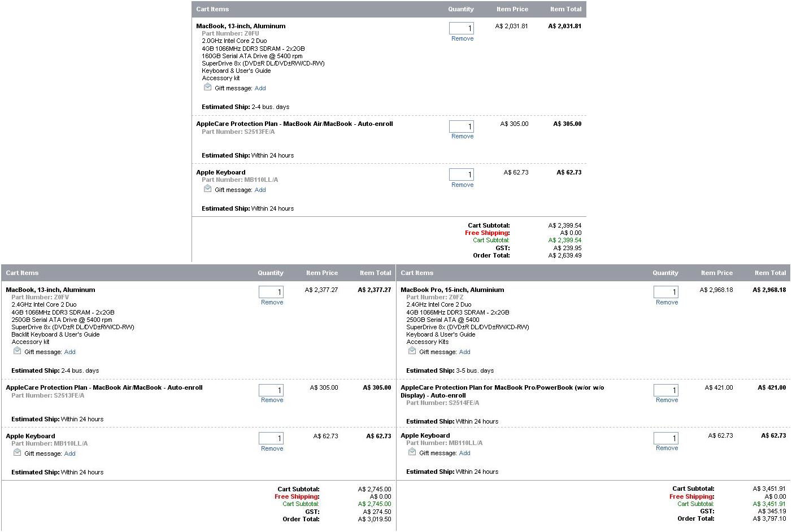Click 'Part Number: S2514FE/A' text
Image resolution: width=792 pixels, height=532 pixels.
442,403
